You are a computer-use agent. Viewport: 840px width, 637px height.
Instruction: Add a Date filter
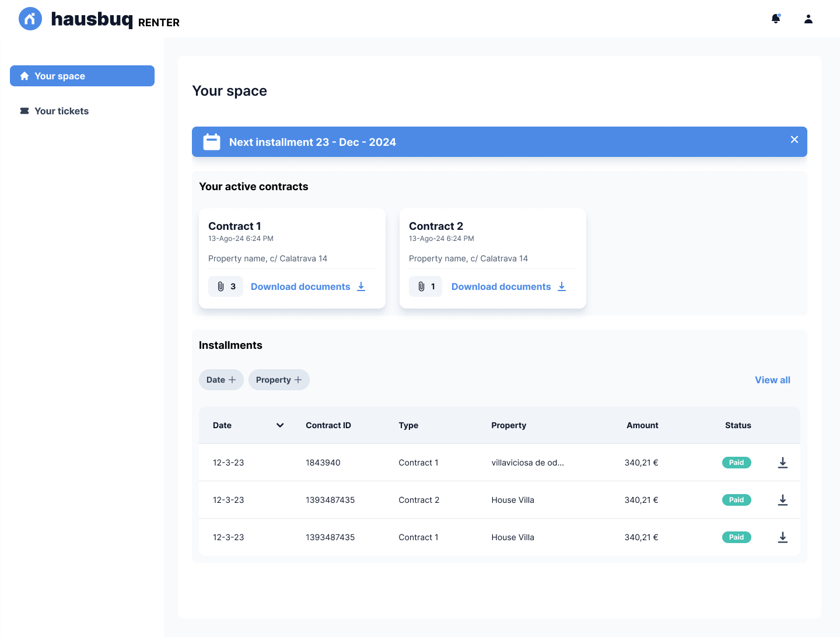coord(221,380)
